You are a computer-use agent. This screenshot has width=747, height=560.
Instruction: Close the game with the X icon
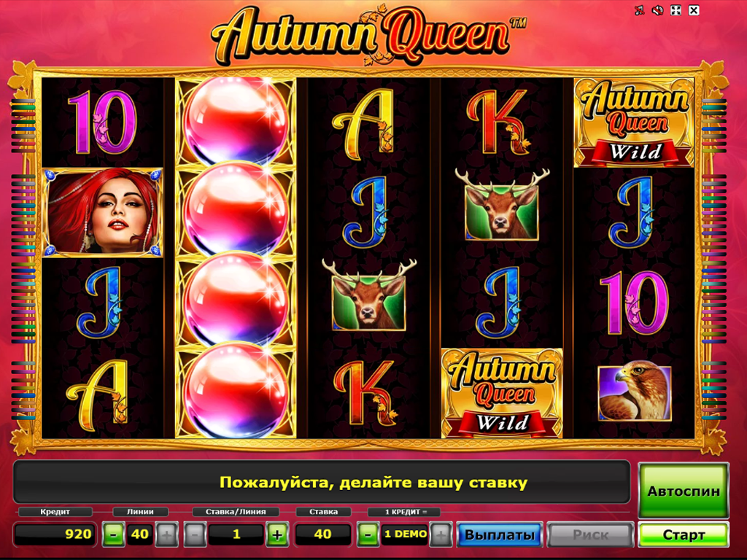[x=694, y=10]
